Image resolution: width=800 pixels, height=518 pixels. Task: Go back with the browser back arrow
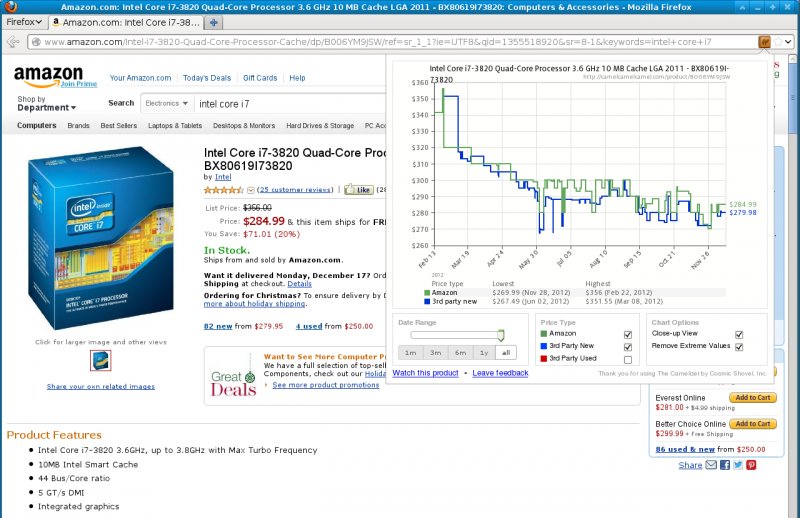click(14, 42)
